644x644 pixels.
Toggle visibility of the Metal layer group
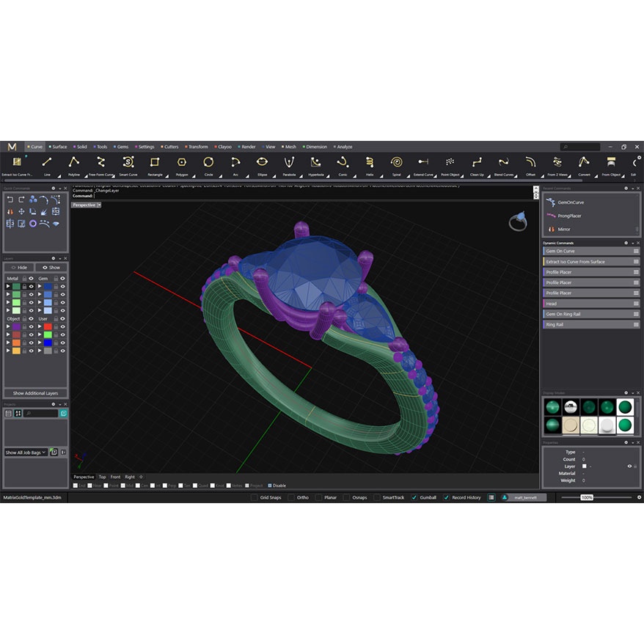[32, 279]
